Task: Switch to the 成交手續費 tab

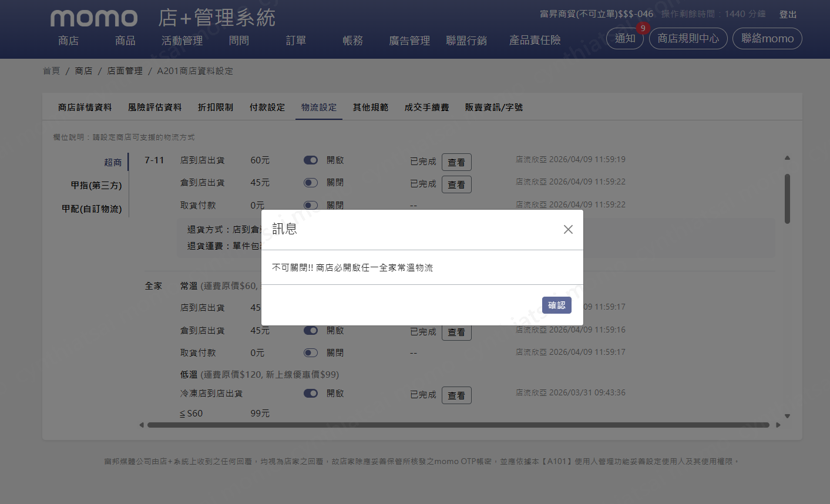Action: (x=427, y=107)
